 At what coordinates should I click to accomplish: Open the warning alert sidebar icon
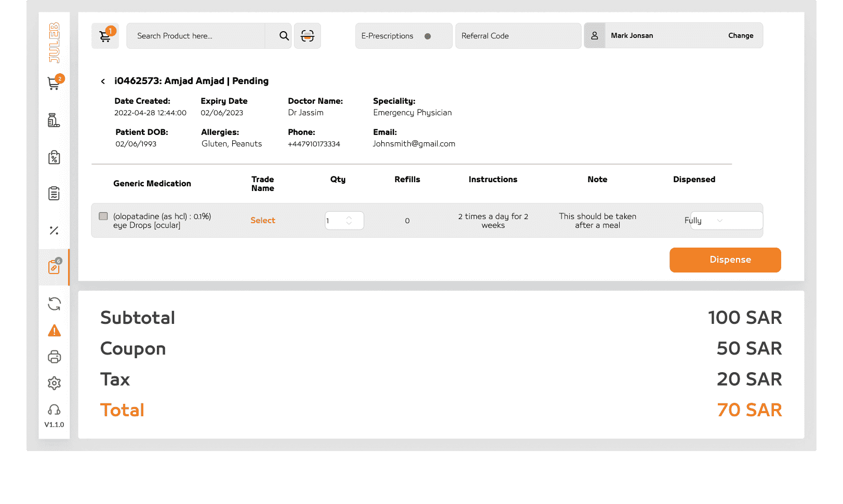click(54, 331)
